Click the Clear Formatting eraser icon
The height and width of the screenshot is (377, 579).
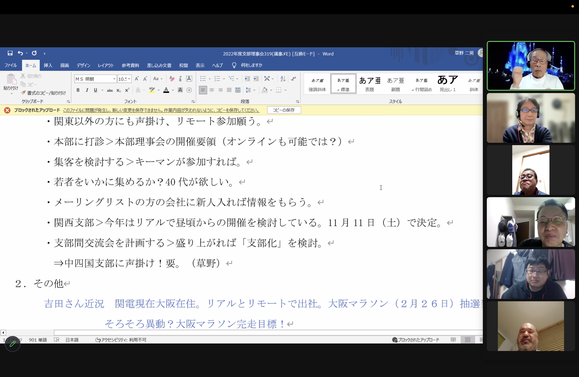(x=172, y=79)
